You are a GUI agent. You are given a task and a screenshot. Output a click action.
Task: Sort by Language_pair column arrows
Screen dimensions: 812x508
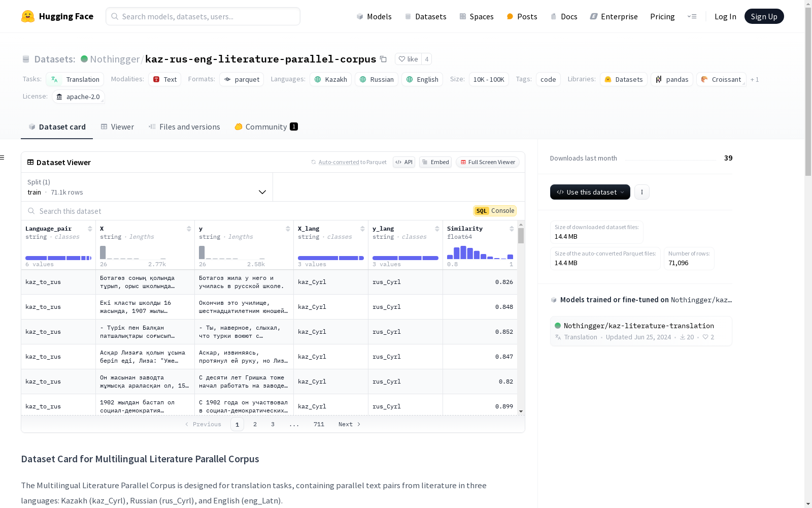click(90, 229)
